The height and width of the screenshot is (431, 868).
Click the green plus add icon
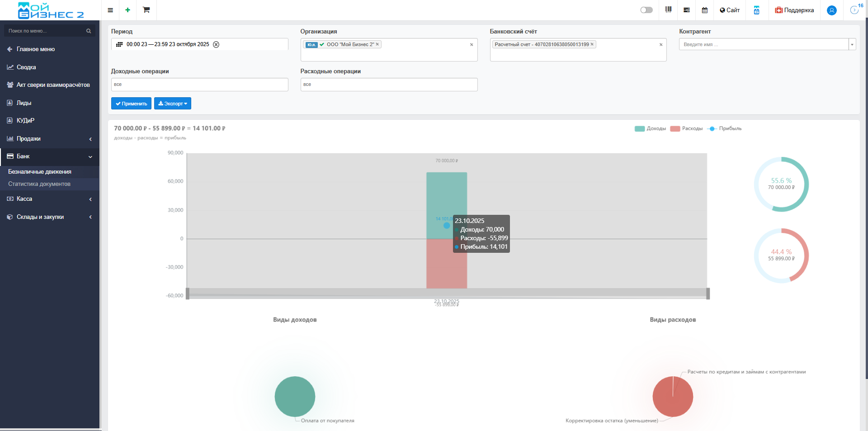(x=128, y=10)
